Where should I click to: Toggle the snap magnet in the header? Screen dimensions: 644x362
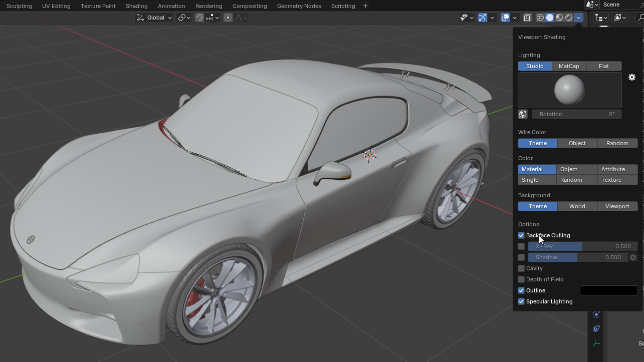click(x=199, y=18)
